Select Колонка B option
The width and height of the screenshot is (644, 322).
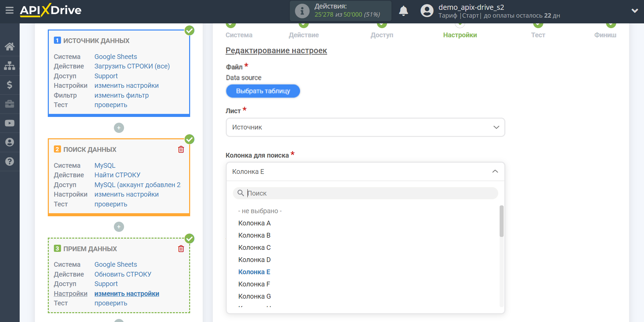click(x=254, y=235)
